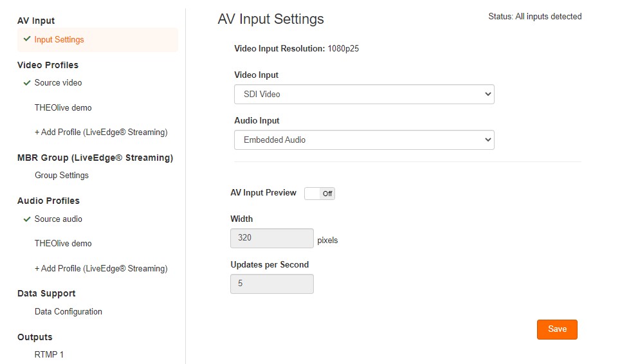620x364 pixels.
Task: Open the Source video profile
Action: [x=58, y=83]
